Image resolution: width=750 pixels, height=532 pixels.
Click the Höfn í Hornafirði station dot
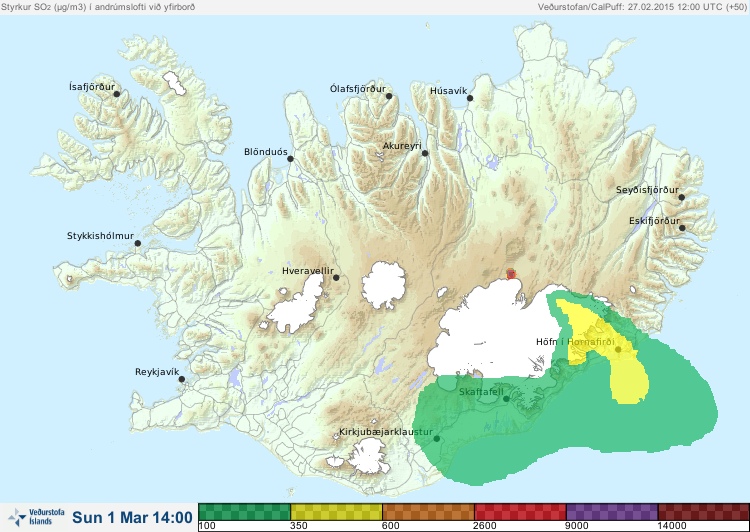pyautogui.click(x=618, y=350)
